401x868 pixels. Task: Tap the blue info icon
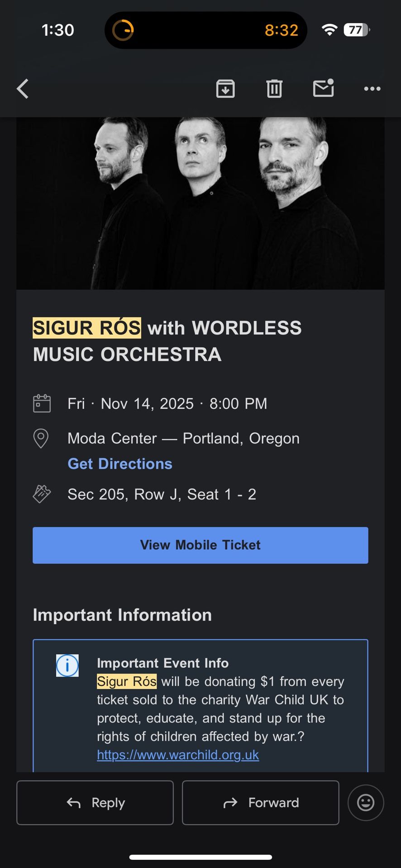pyautogui.click(x=67, y=665)
